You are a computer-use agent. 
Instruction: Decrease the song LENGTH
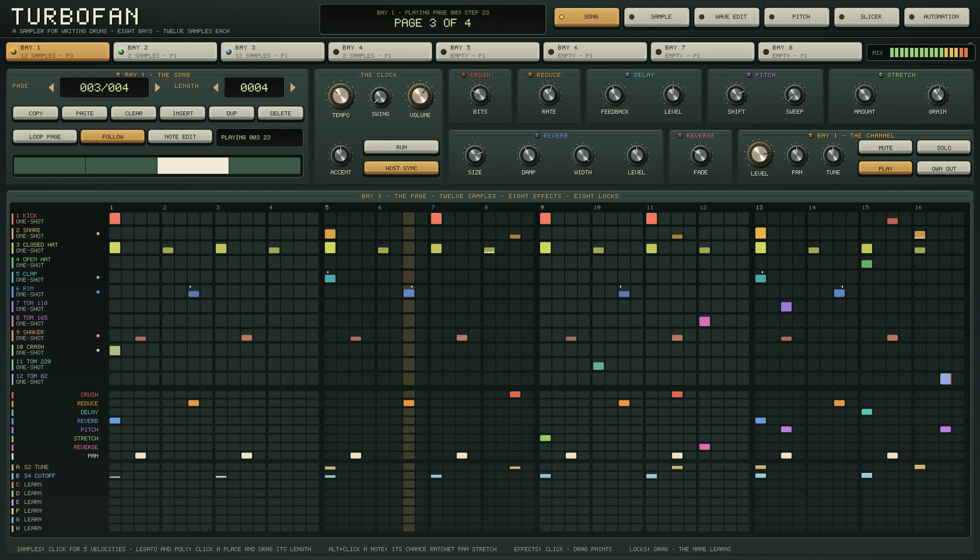(216, 88)
